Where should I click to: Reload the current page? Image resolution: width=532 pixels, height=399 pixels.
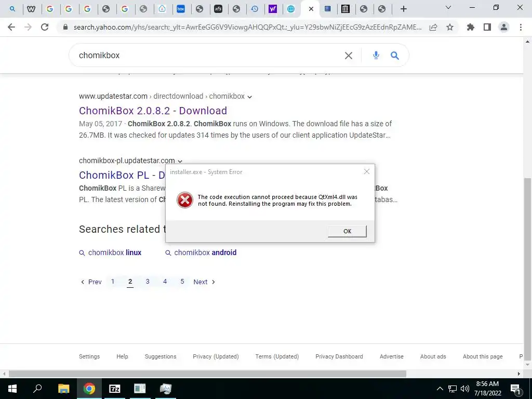[x=45, y=27]
